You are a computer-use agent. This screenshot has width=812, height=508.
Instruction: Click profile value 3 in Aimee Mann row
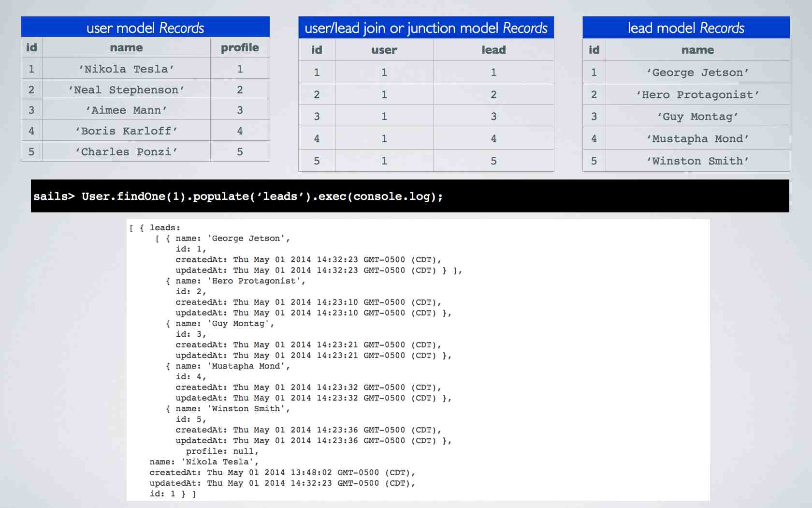click(240, 110)
